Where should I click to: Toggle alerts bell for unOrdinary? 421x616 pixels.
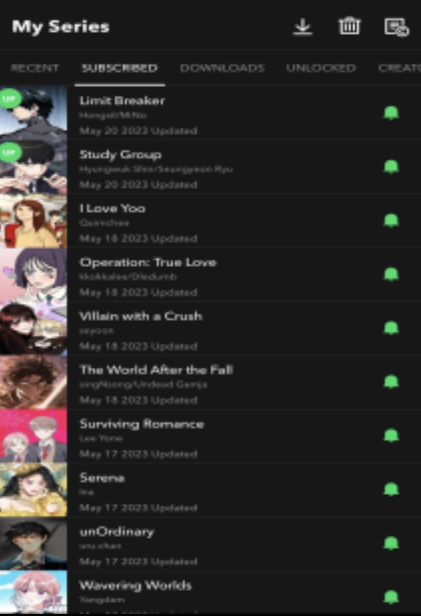391,544
